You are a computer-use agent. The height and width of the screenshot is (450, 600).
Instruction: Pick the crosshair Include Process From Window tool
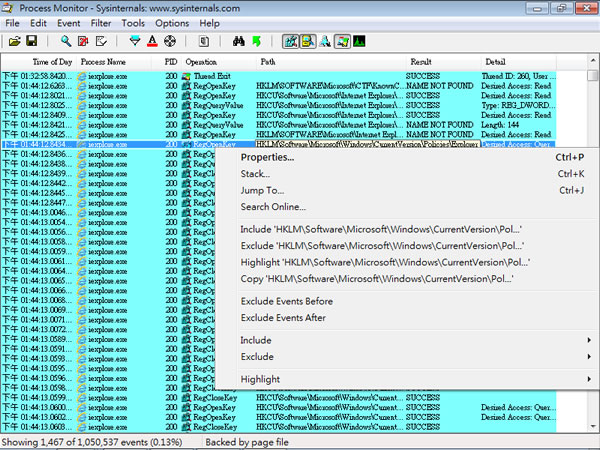pyautogui.click(x=170, y=41)
